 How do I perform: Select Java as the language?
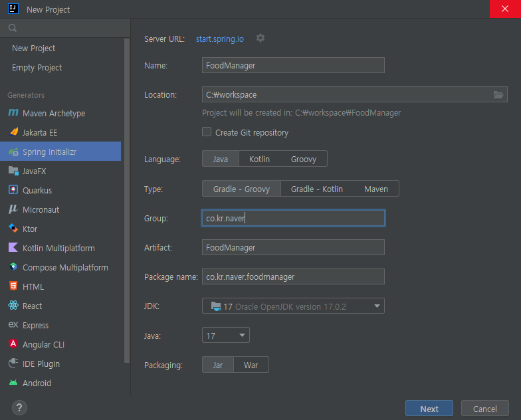(x=221, y=159)
